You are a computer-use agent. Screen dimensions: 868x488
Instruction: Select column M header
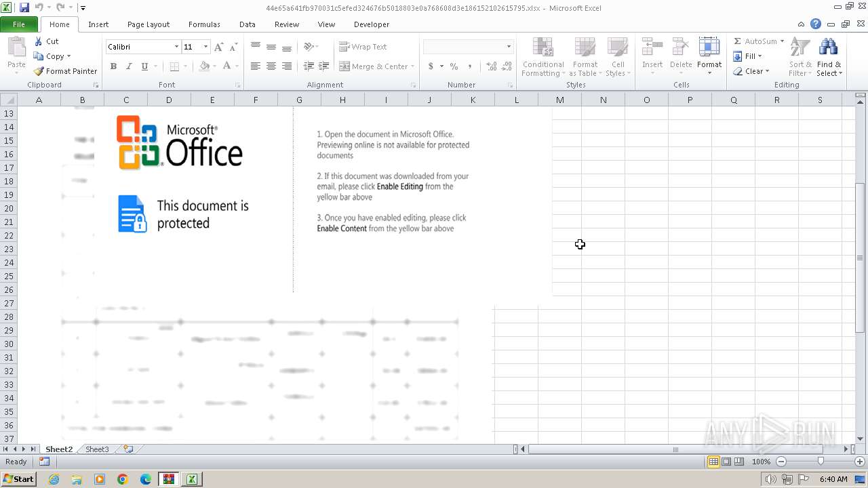(x=559, y=100)
